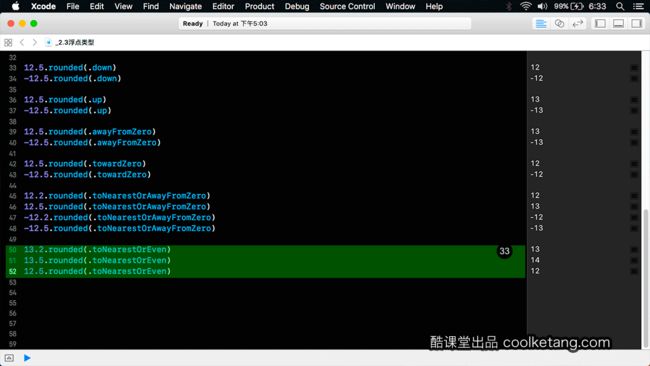Viewport: 650px width, 366px height.
Task: Show quick look for line 43 result
Action: coord(634,175)
